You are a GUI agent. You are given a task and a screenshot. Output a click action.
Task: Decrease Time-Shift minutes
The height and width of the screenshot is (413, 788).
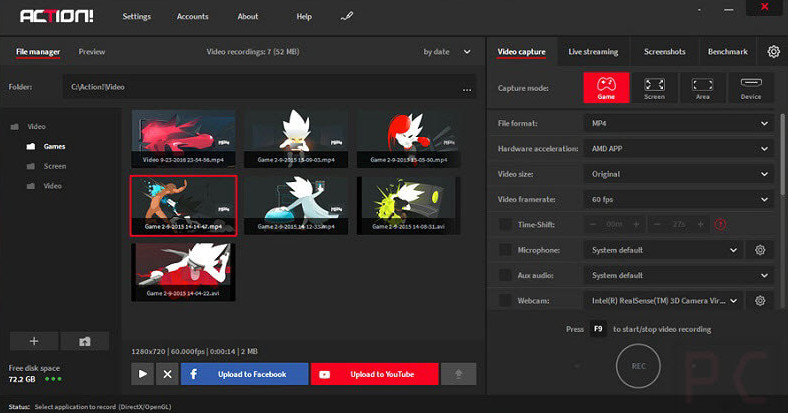tap(593, 224)
